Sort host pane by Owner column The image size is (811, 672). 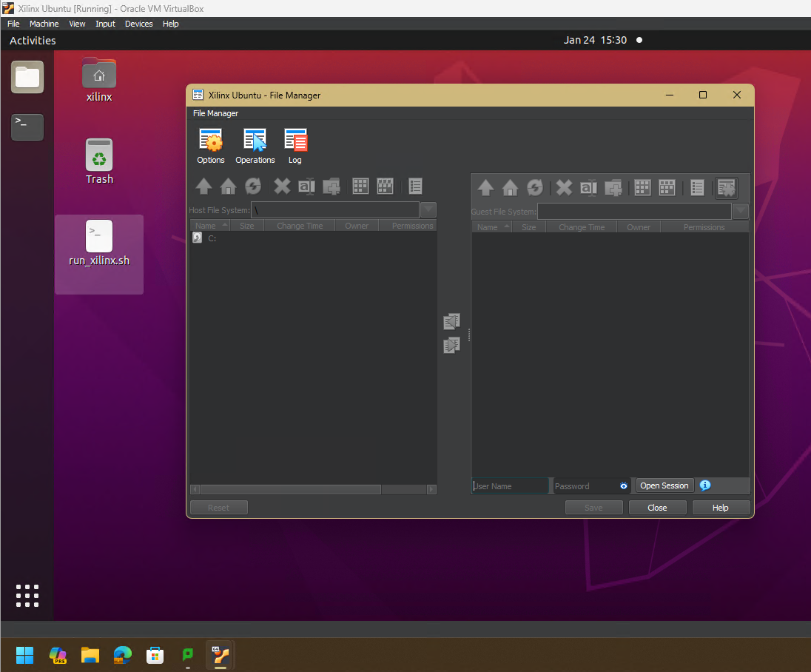357,226
